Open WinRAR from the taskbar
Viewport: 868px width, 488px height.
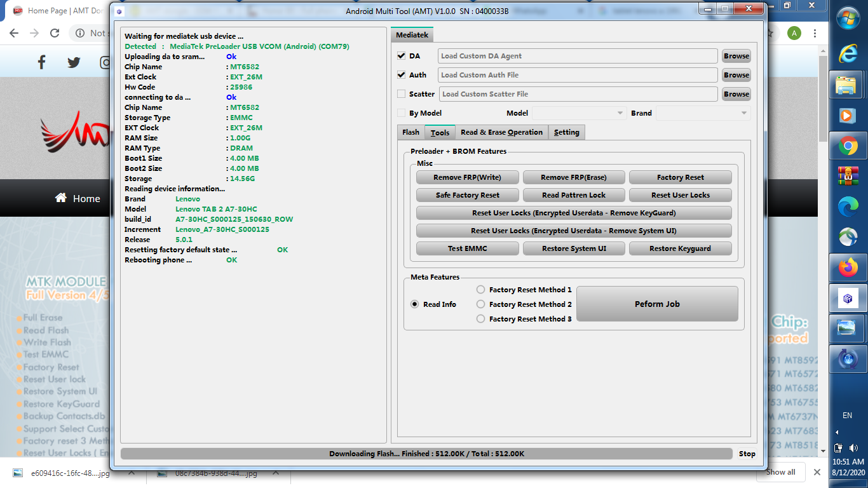(848, 175)
